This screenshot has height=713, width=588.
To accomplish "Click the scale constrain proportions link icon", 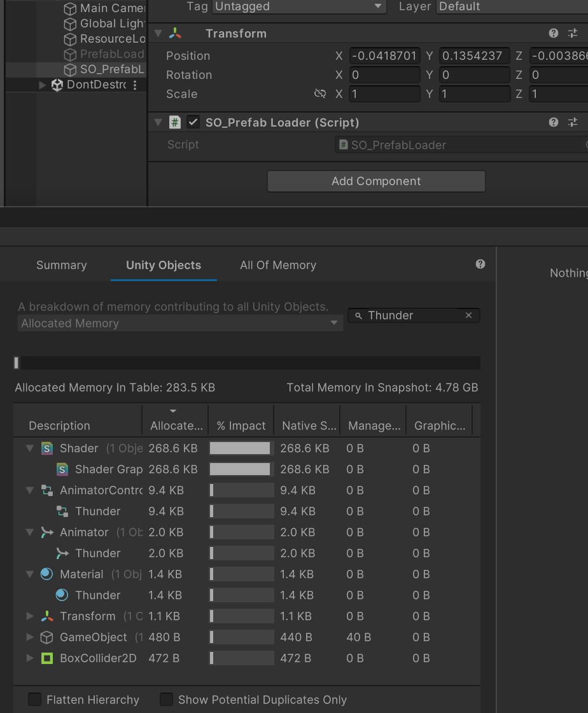I will point(320,94).
